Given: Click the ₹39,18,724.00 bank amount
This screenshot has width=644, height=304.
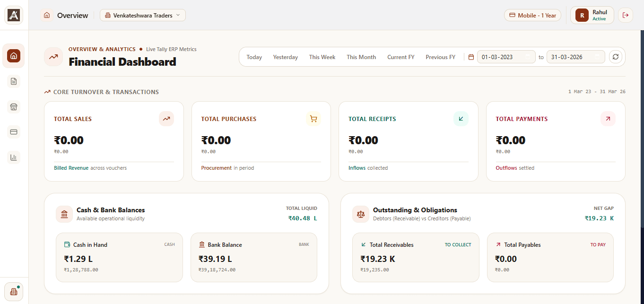Looking at the screenshot, I should pos(217,270).
